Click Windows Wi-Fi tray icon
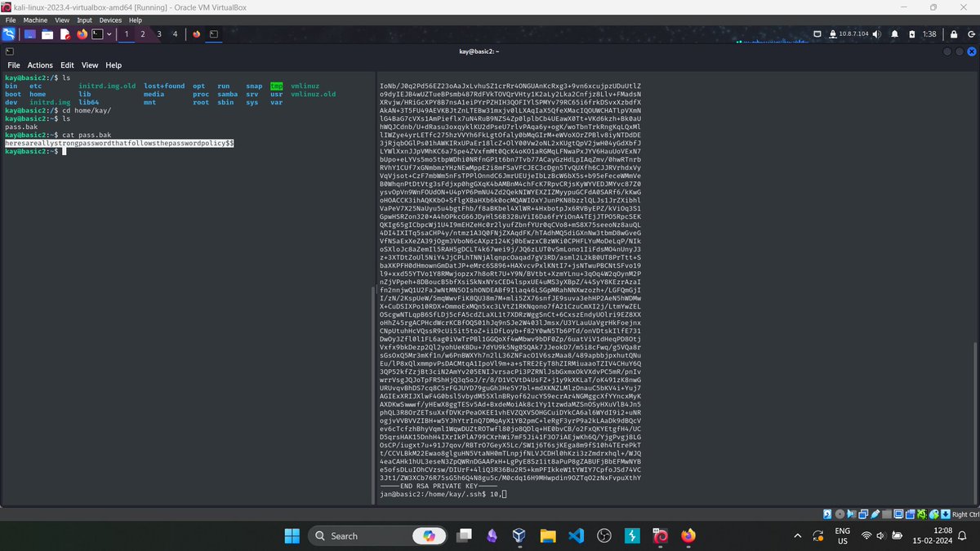The image size is (980, 551). pos(867,535)
